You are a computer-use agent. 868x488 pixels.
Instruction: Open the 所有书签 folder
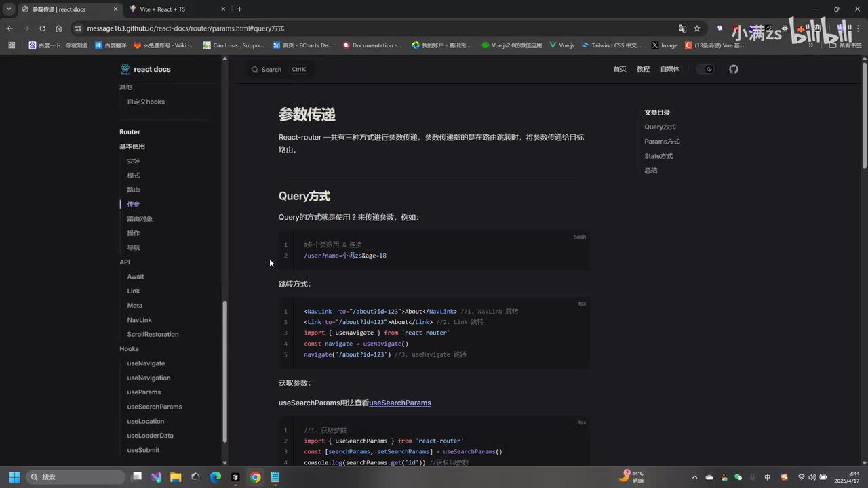pyautogui.click(x=846, y=45)
